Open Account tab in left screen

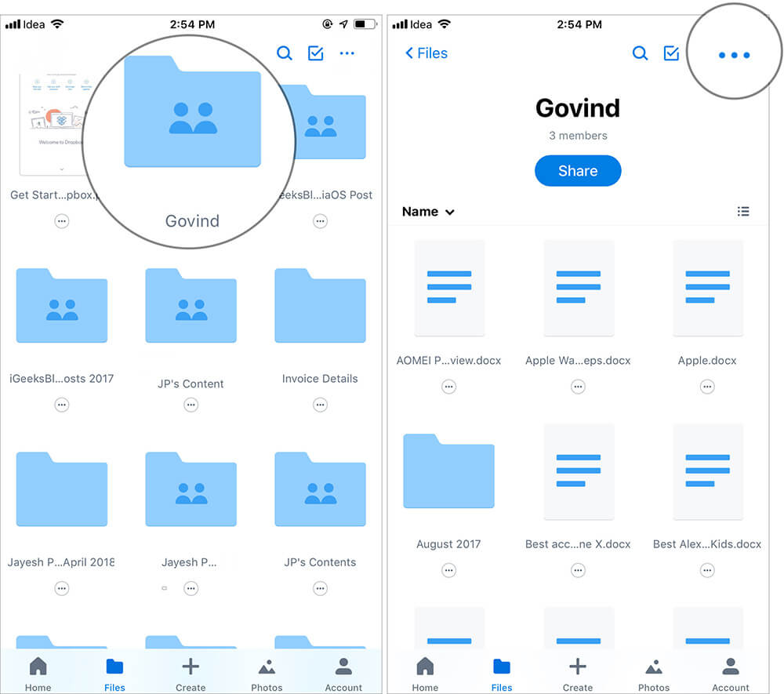(x=343, y=674)
